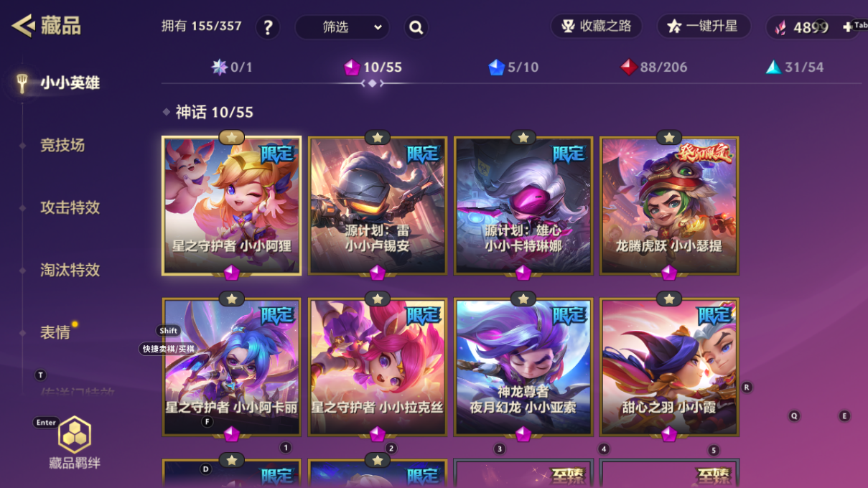
Task: Click the magnifier search icon
Action: 416,27
